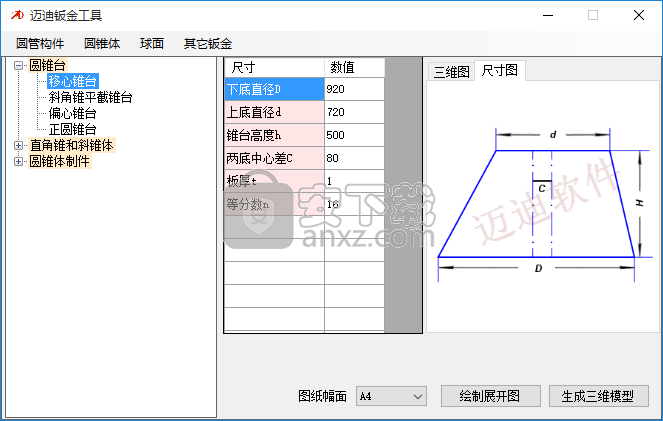The width and height of the screenshot is (663, 421).
Task: Select 偏心锥台 in the tree
Action: 72,113
